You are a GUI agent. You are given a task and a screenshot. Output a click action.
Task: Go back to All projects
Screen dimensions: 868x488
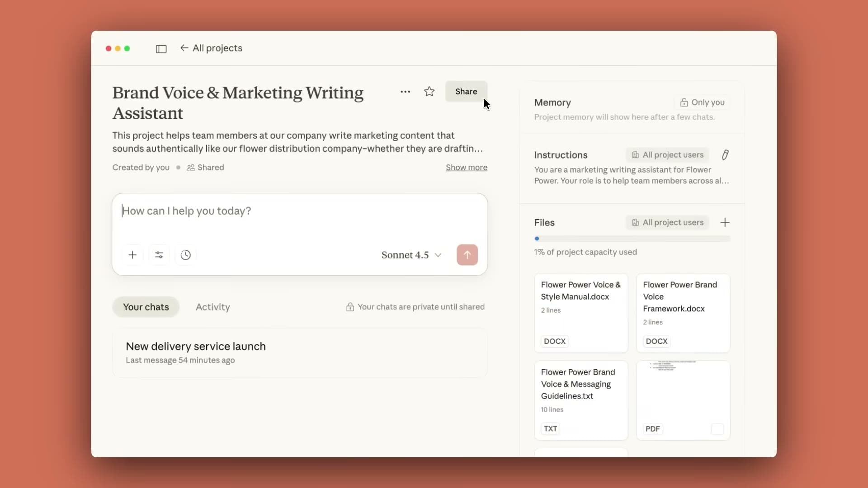coord(211,48)
